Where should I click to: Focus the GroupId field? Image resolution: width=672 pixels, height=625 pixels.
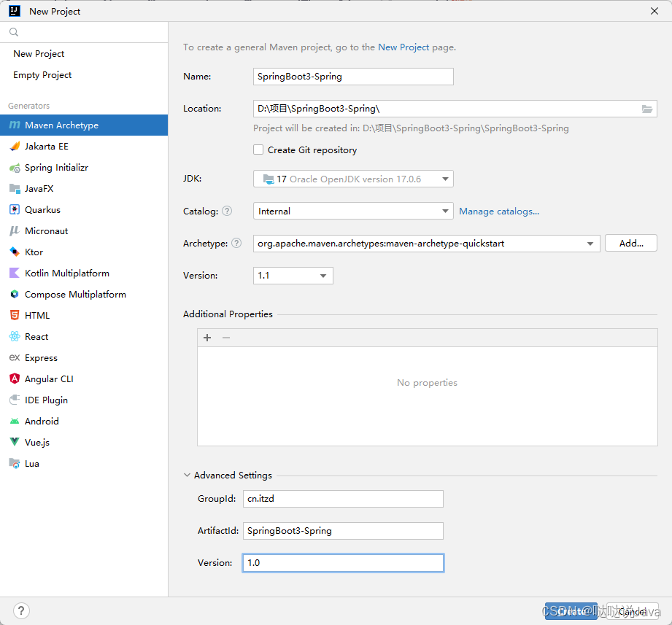(x=343, y=499)
